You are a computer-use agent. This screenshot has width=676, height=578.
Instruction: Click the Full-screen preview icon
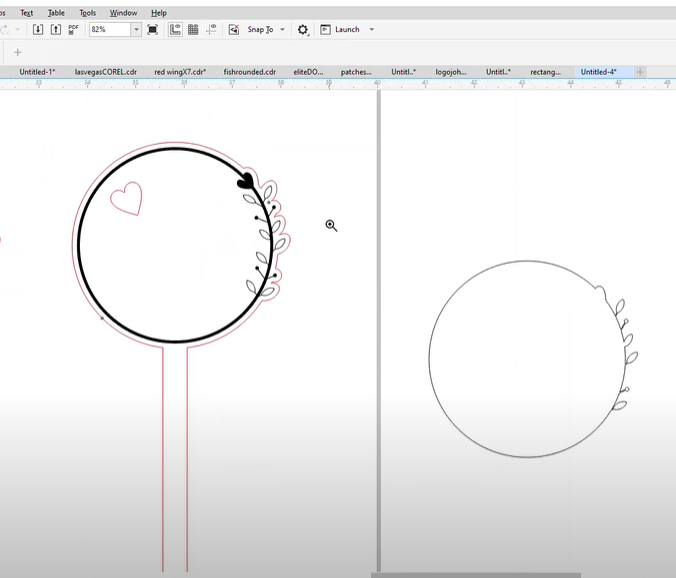[152, 30]
